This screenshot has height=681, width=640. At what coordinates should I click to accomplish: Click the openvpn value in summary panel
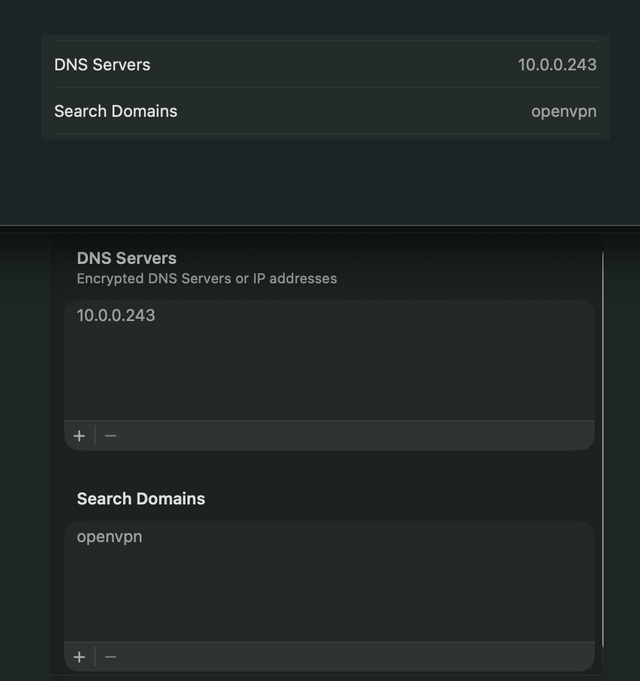click(x=564, y=112)
